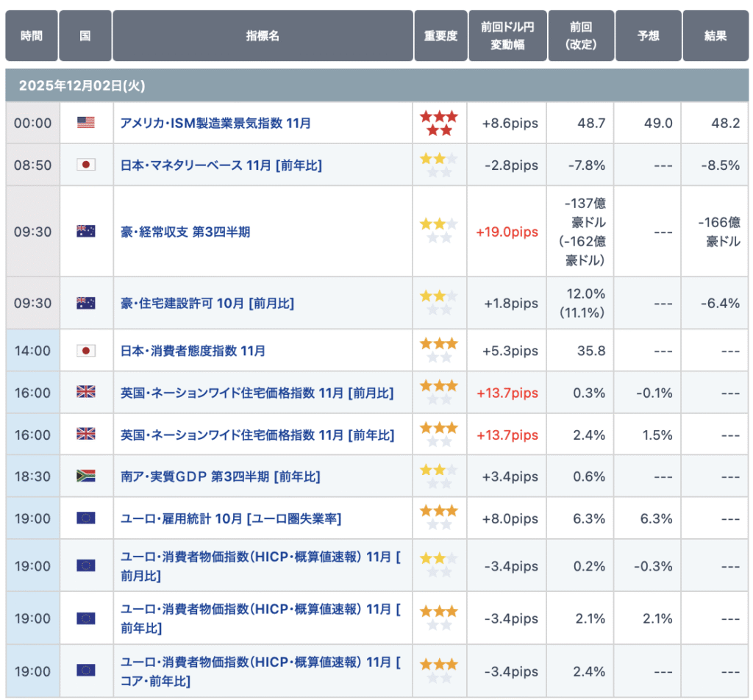Click the UK flag beside the 前月比 住宅価格指数 row
This screenshot has height=700, width=753.
(85, 393)
